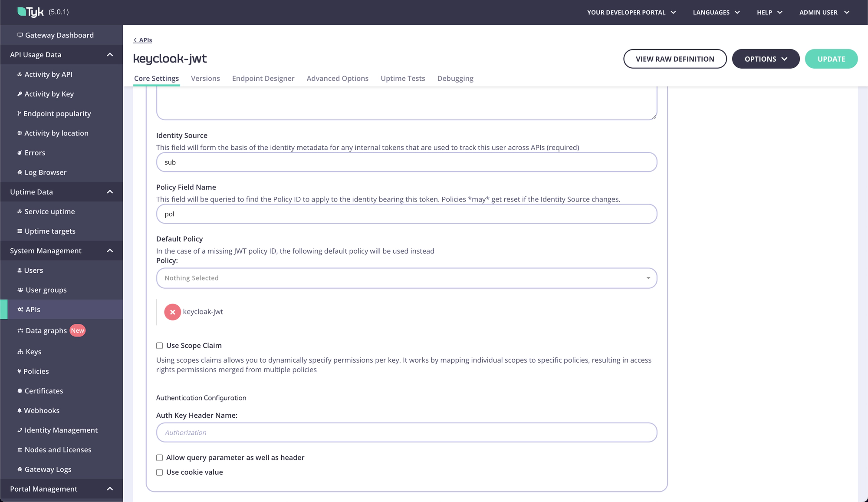
Task: Switch to Endpoint Designer tab
Action: pos(263,78)
